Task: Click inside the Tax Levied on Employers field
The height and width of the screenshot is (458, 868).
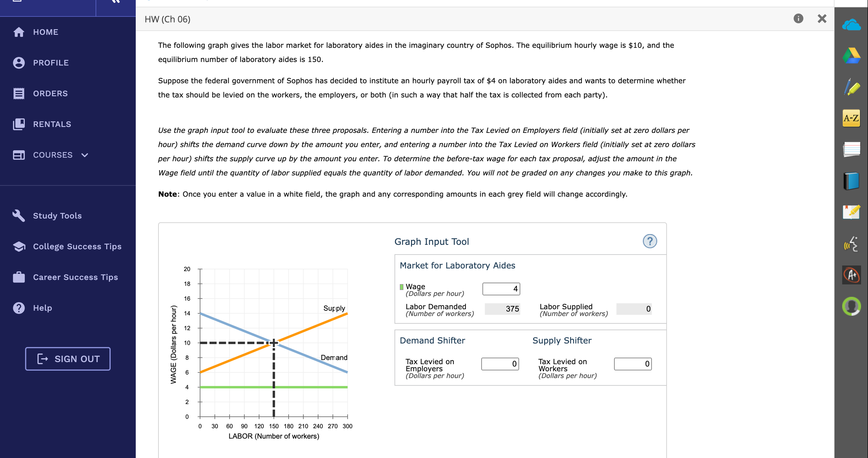Action: pyautogui.click(x=500, y=364)
